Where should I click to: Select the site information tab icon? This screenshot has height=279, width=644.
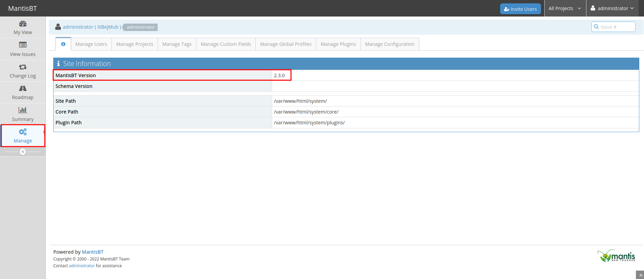pyautogui.click(x=63, y=44)
